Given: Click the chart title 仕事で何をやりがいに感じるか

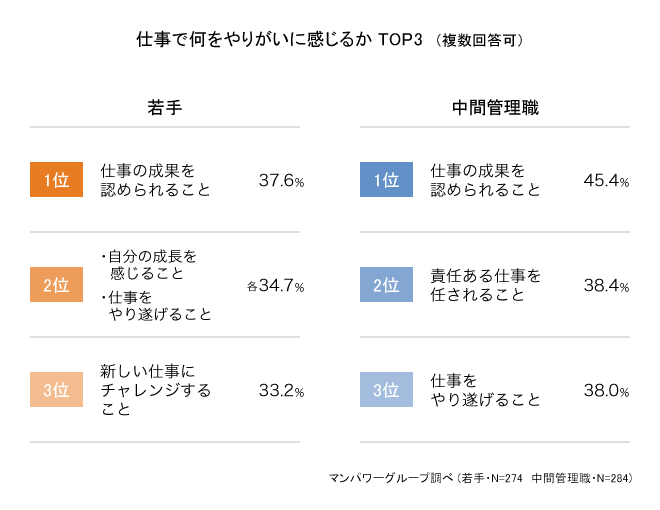Looking at the screenshot, I should (x=254, y=40).
